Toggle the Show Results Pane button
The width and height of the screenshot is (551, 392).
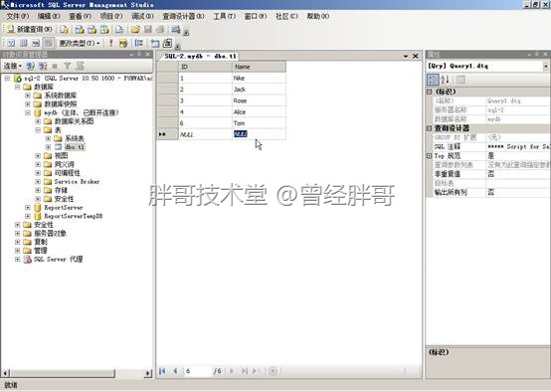click(x=48, y=43)
